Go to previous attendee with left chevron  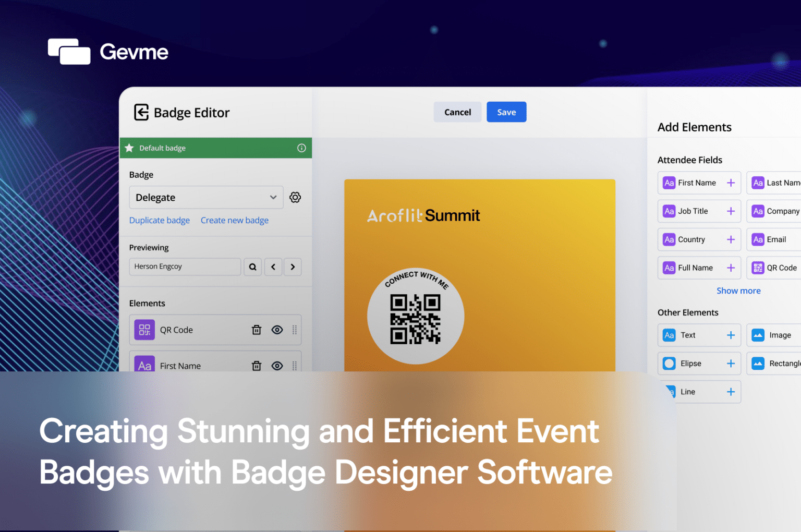tap(273, 267)
